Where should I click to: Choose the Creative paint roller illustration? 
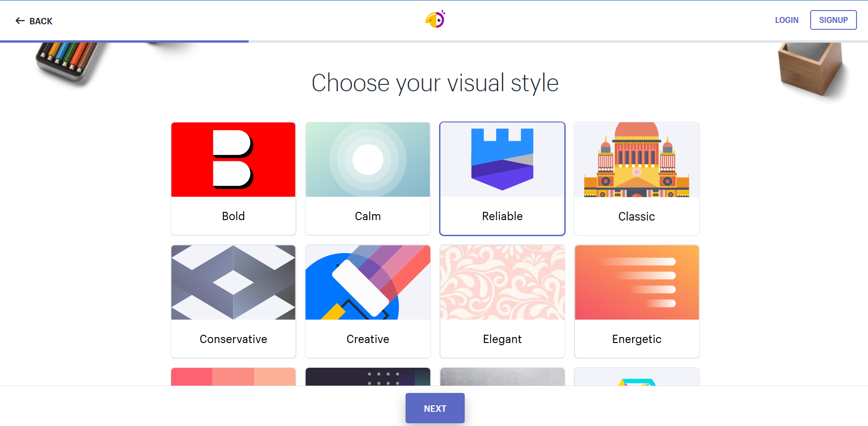[x=367, y=282]
